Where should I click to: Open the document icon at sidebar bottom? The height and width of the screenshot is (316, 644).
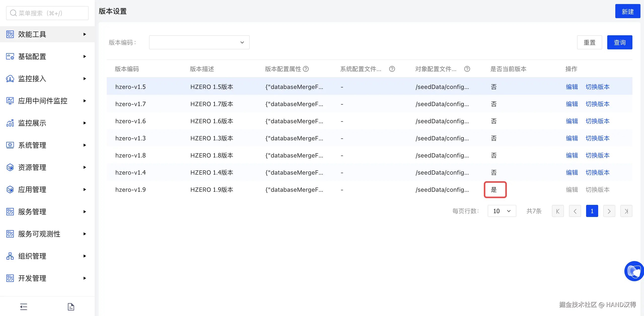(71, 307)
